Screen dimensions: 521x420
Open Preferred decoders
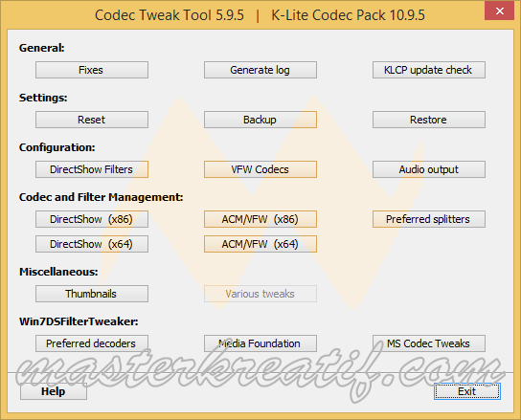point(92,343)
